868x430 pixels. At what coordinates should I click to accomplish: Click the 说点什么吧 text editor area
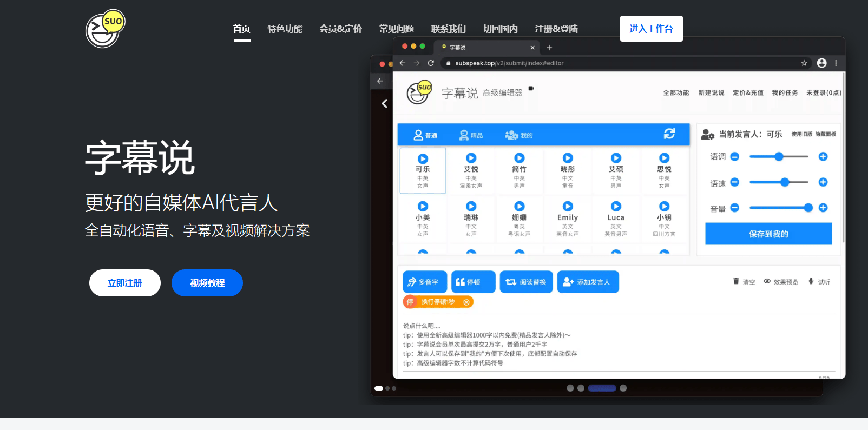(x=619, y=344)
